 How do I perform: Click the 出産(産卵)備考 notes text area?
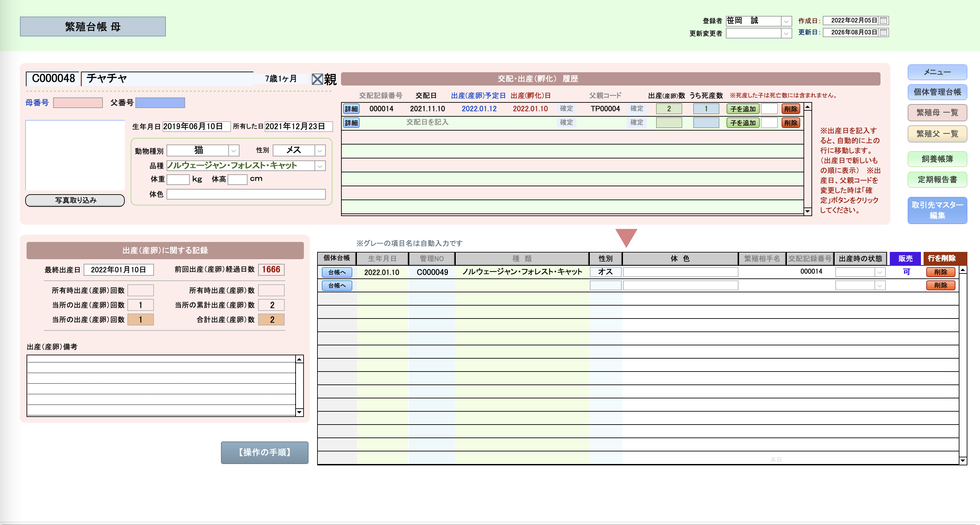click(161, 385)
